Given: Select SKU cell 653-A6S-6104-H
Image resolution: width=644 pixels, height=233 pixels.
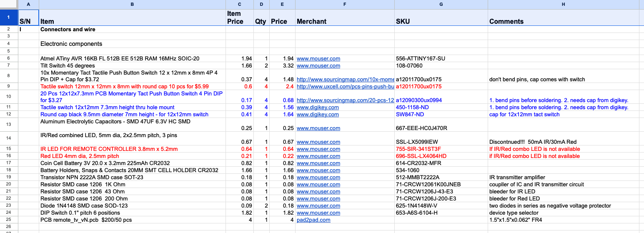Looking at the screenshot, I should coord(441,213).
